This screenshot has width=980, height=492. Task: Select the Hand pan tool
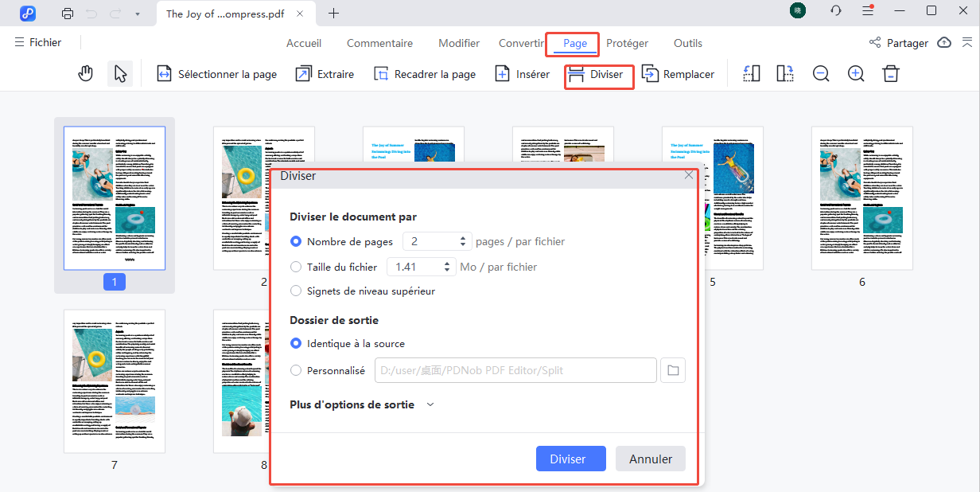pos(86,74)
